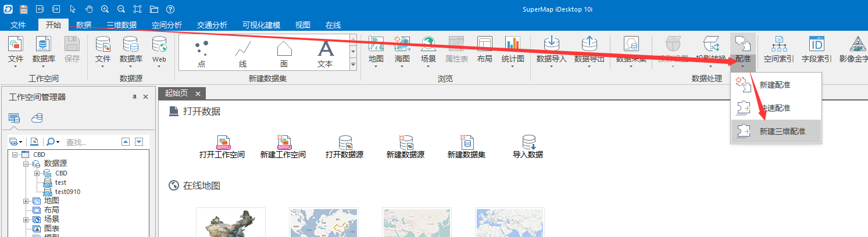Create new 线 line dataset
Image resolution: width=868 pixels, height=237 pixels.
[242, 54]
